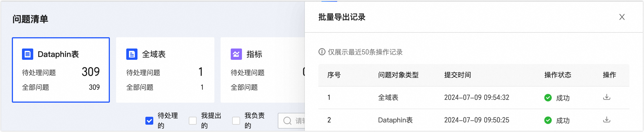Select the Dataphin表 card
This screenshot has height=132, width=644.
click(x=61, y=70)
